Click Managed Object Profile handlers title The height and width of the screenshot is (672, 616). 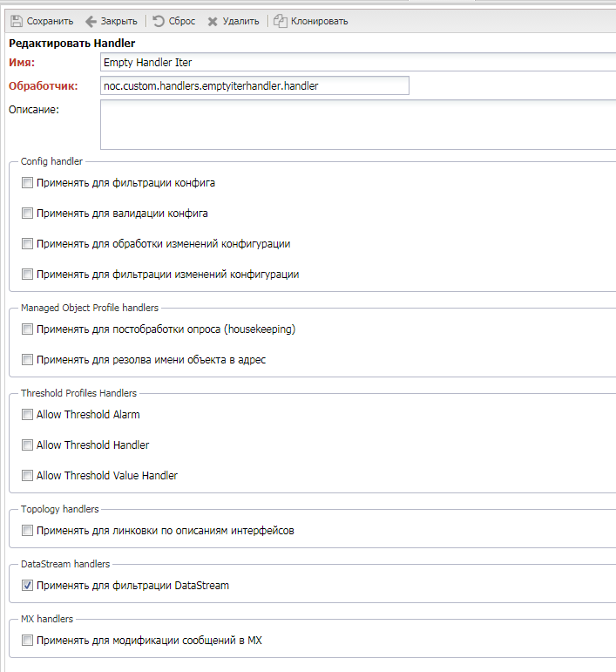tap(90, 308)
